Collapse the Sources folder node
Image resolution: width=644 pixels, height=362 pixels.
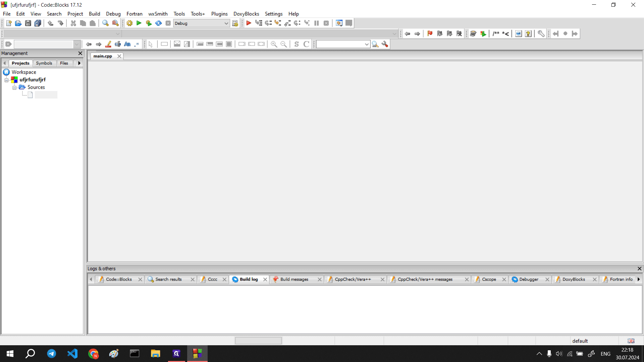tap(14, 87)
